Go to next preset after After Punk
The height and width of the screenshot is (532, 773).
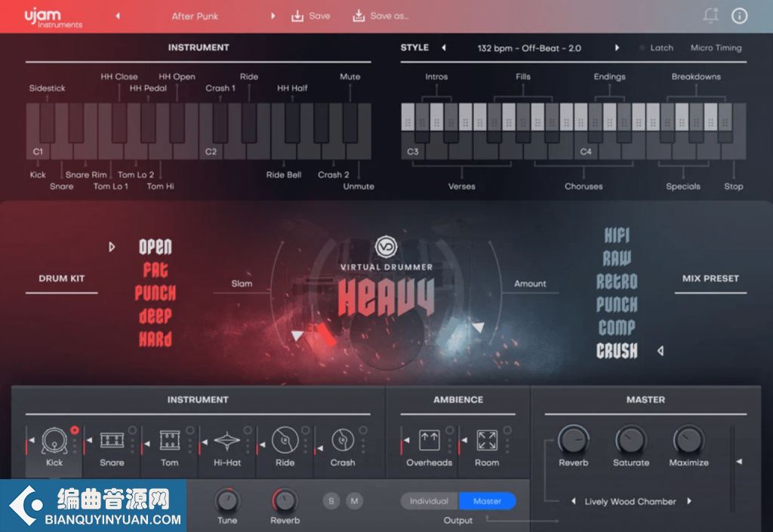point(273,16)
